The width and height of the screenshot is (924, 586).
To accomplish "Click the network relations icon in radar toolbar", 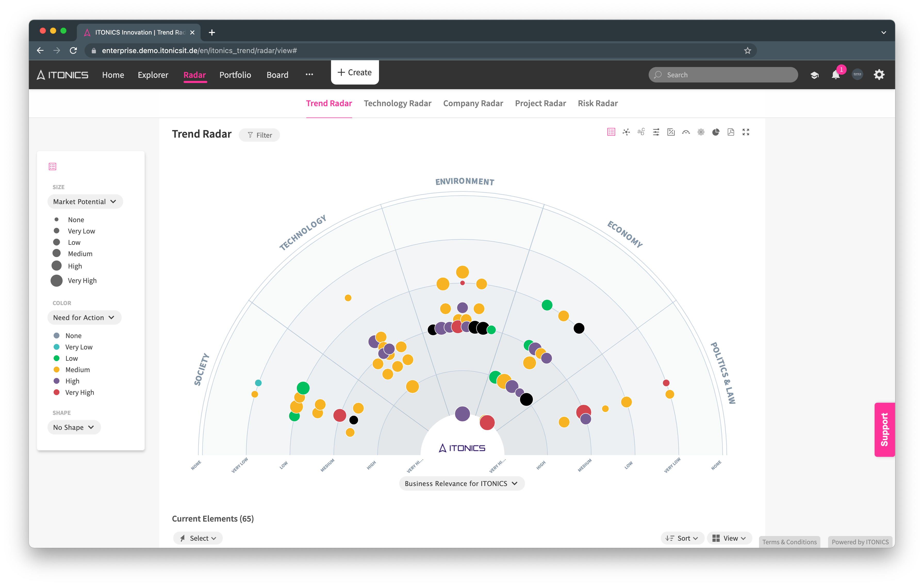I will (x=626, y=132).
